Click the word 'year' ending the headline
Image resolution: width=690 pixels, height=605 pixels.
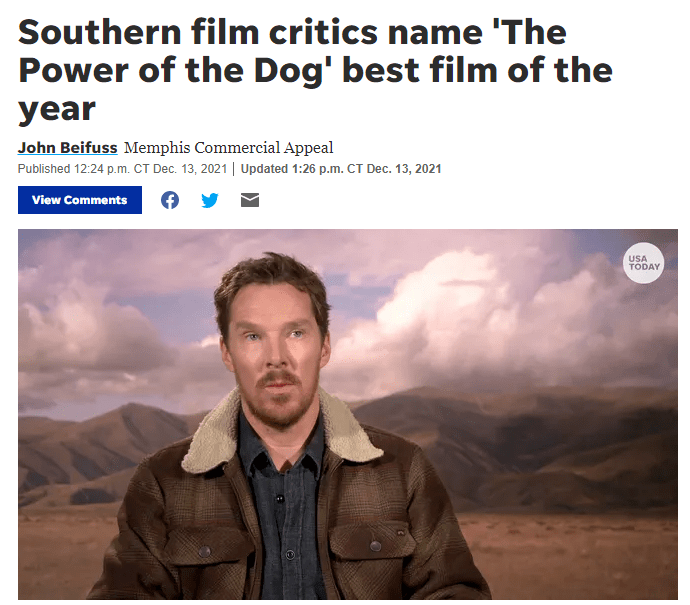click(x=57, y=109)
